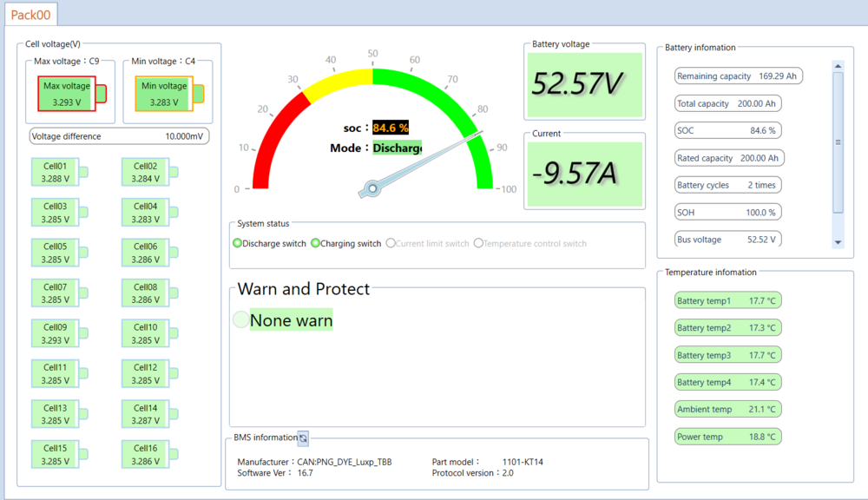The image size is (868, 500).
Task: Click the BMS information refresh icon
Action: coord(303,438)
